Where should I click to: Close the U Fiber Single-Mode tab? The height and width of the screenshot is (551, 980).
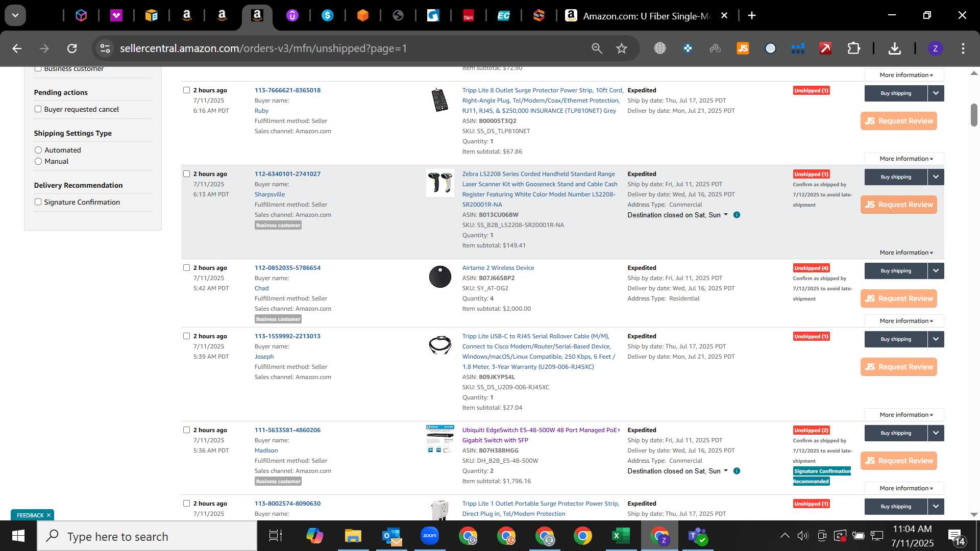[x=724, y=16]
